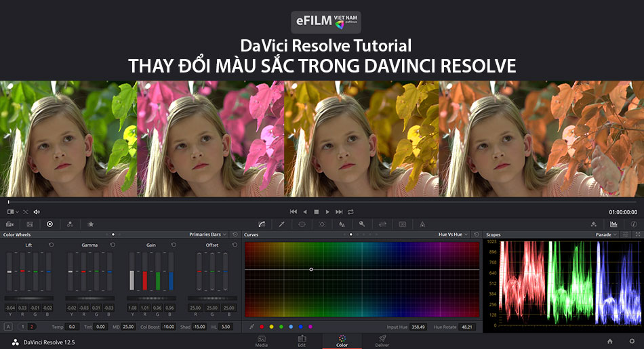This screenshot has width=644, height=349.
Task: Reset the Gamma bars
Action: click(113, 245)
